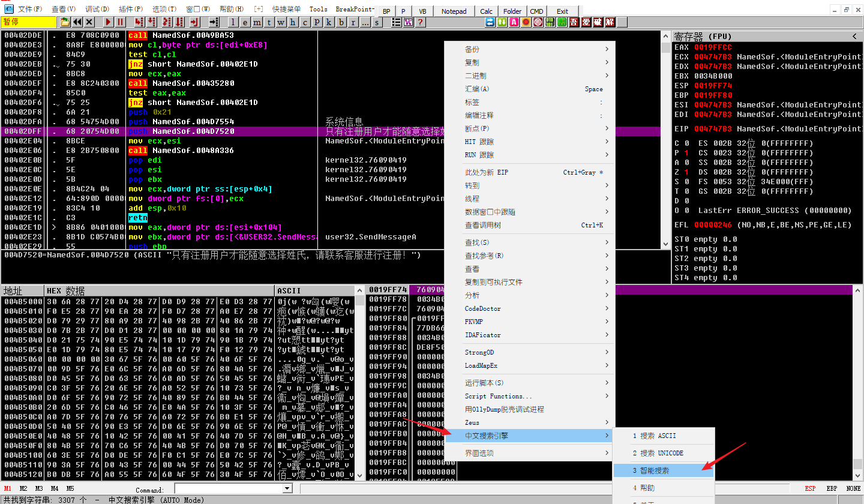
Task: Click the BP shortcut button
Action: click(386, 11)
